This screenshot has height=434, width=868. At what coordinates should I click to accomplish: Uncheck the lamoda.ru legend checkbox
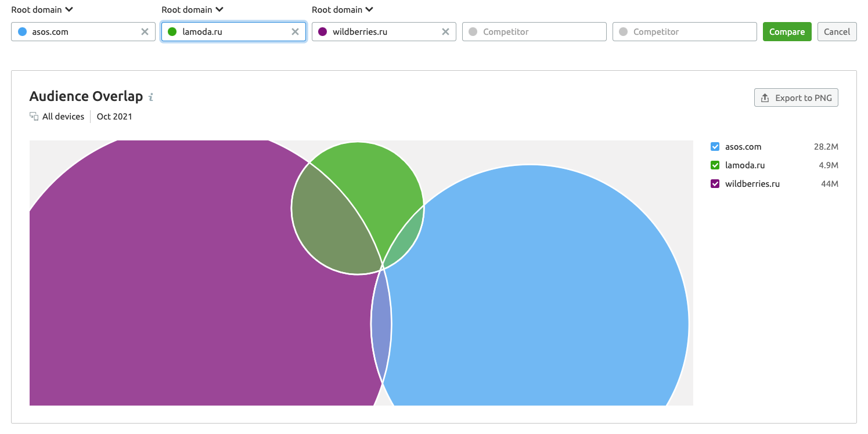tap(715, 165)
